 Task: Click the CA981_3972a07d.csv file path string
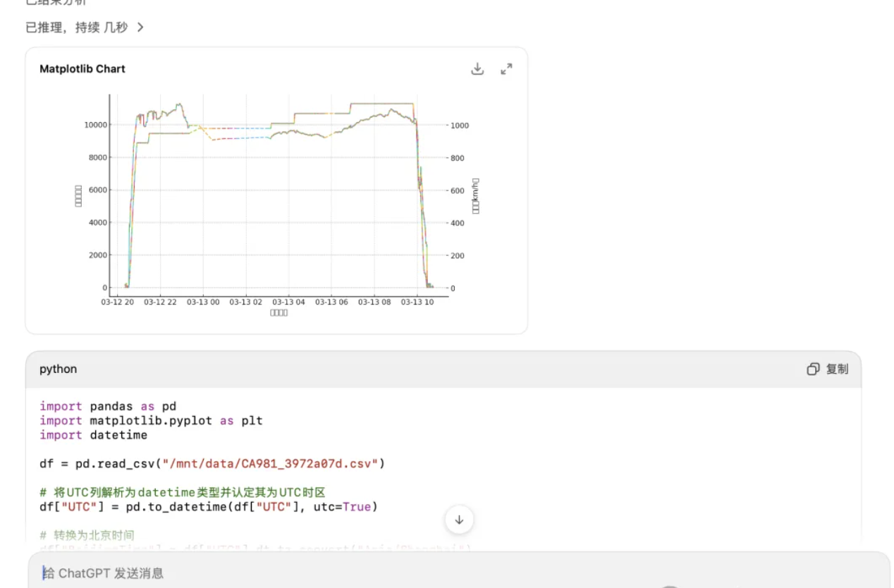pyautogui.click(x=271, y=464)
